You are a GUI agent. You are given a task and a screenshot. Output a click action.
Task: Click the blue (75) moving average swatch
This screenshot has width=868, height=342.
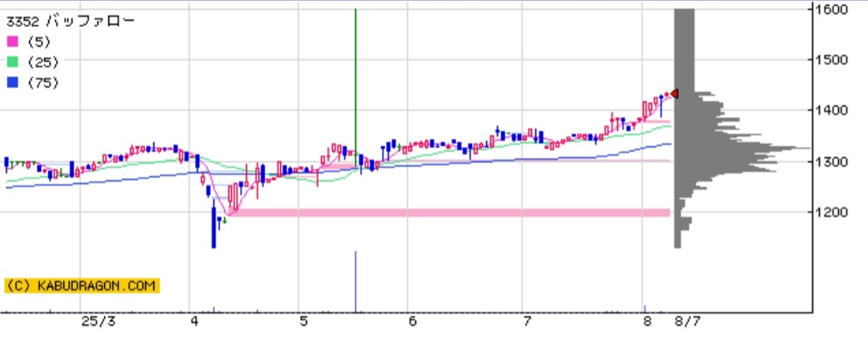(13, 83)
